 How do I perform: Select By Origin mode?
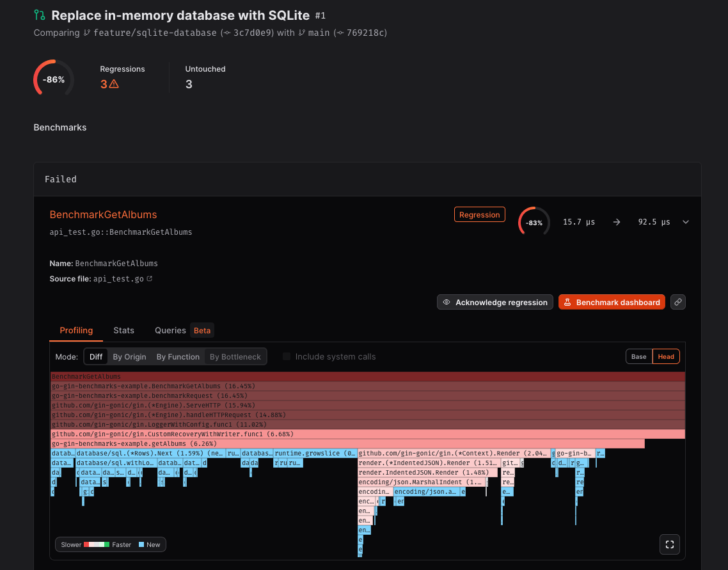(129, 356)
